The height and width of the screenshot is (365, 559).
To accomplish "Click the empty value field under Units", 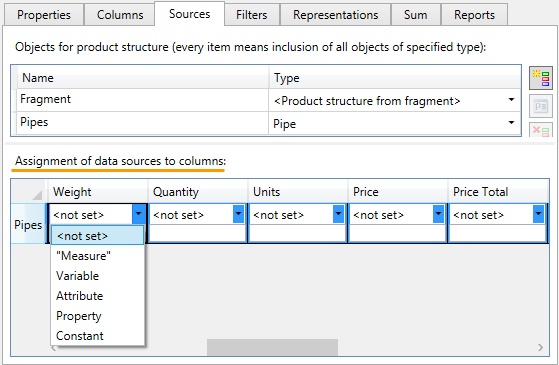I will [x=298, y=234].
